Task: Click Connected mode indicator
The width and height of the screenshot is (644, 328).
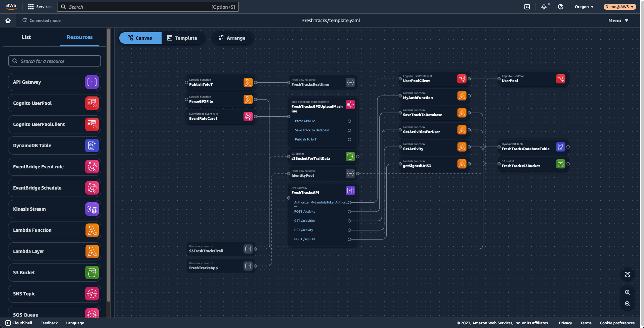Action: tap(42, 20)
